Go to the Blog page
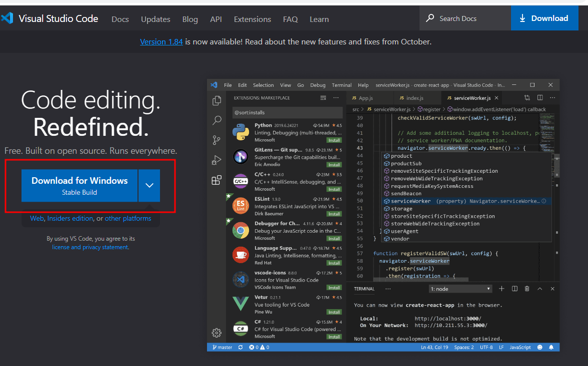588x366 pixels. point(190,19)
